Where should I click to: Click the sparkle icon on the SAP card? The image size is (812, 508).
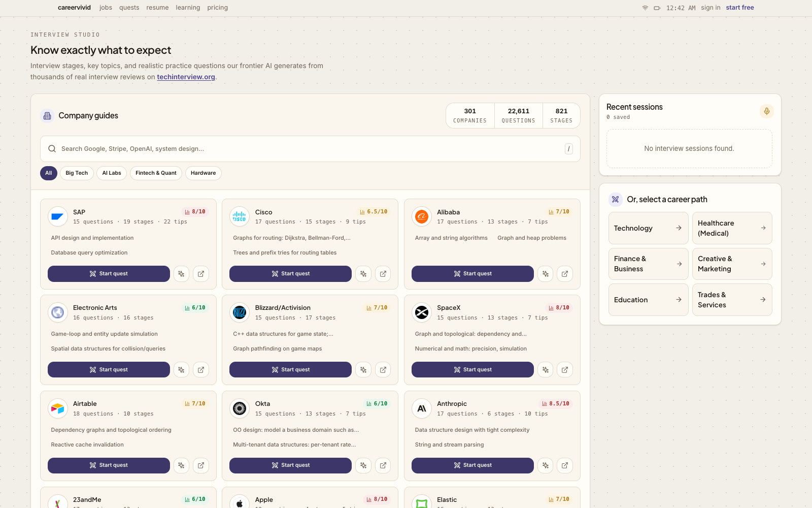tap(181, 274)
